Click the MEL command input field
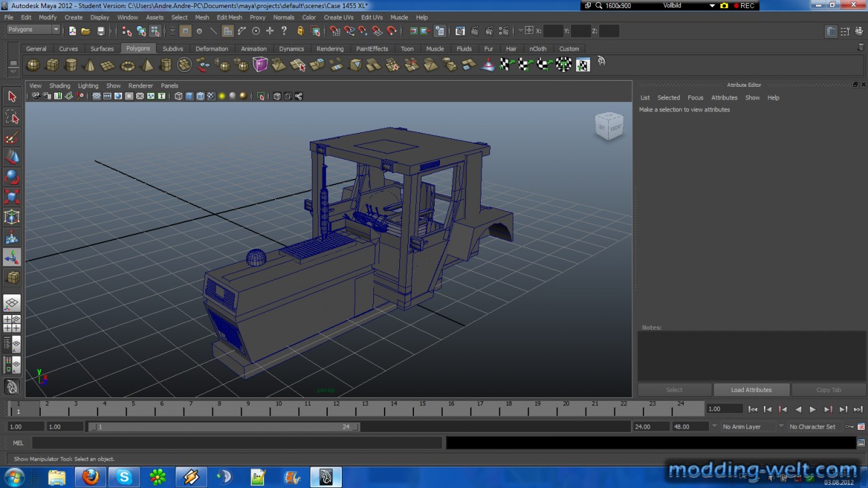Viewport: 868px width, 488px height. point(237,443)
